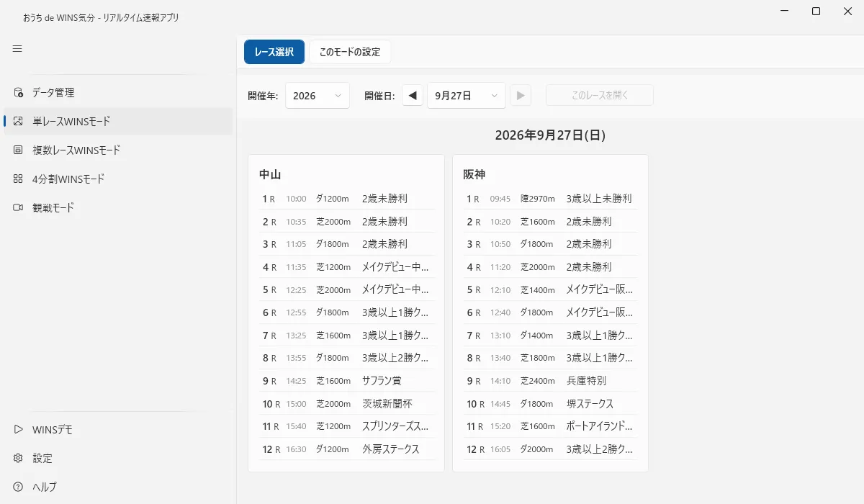Click the 設定 gear icon
The height and width of the screenshot is (504, 864).
[18, 459]
